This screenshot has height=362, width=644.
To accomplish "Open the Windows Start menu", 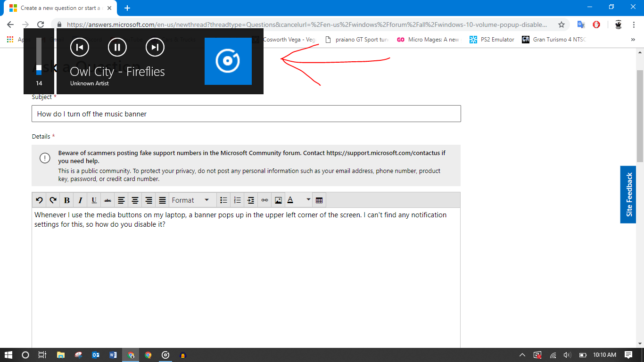I will tap(8, 355).
